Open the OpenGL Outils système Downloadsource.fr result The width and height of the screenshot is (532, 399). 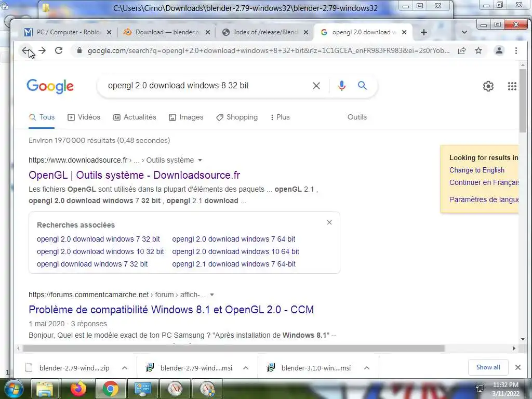(134, 175)
